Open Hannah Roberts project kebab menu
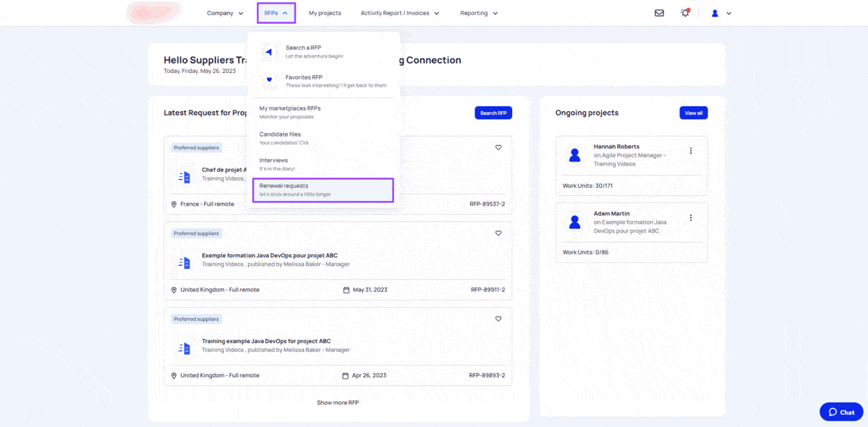This screenshot has width=868, height=427. click(x=691, y=151)
